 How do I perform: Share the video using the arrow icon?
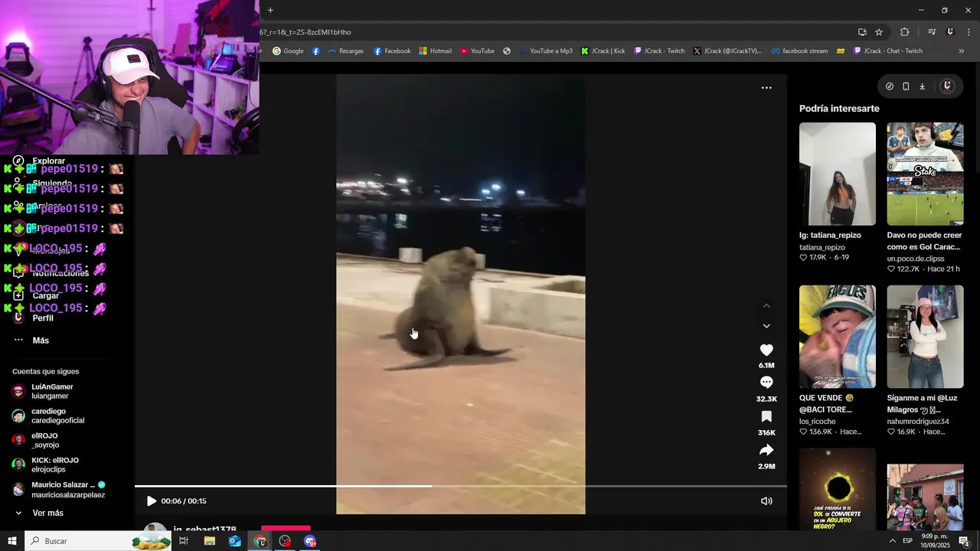pyautogui.click(x=766, y=450)
